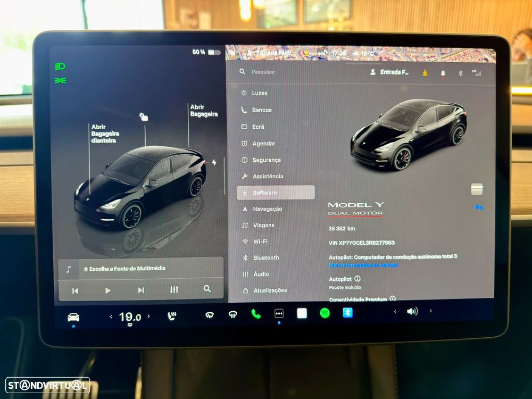Skip to next track
Screen dimensions: 532x399
click(141, 290)
